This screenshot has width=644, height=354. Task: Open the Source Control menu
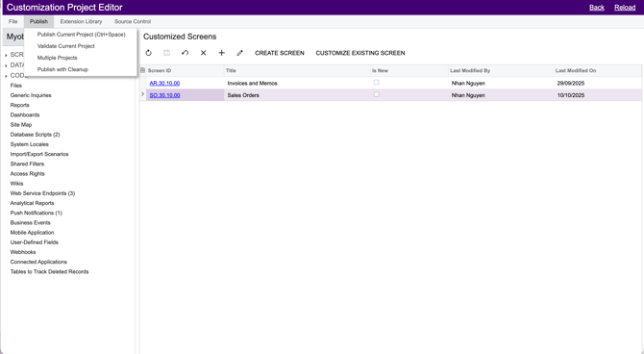coord(133,21)
